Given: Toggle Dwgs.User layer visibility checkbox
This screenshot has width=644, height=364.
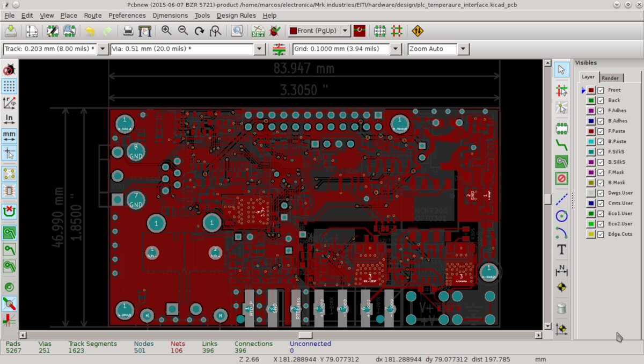Looking at the screenshot, I should click(x=601, y=193).
